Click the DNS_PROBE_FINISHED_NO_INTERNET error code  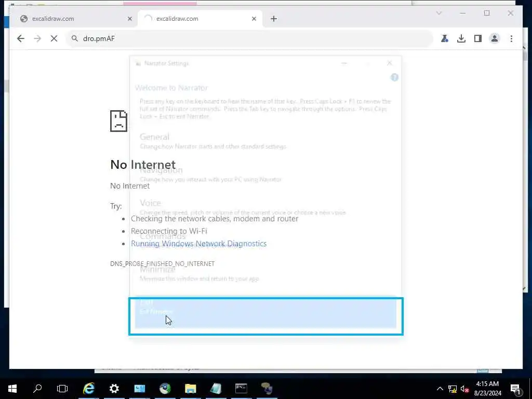point(162,263)
